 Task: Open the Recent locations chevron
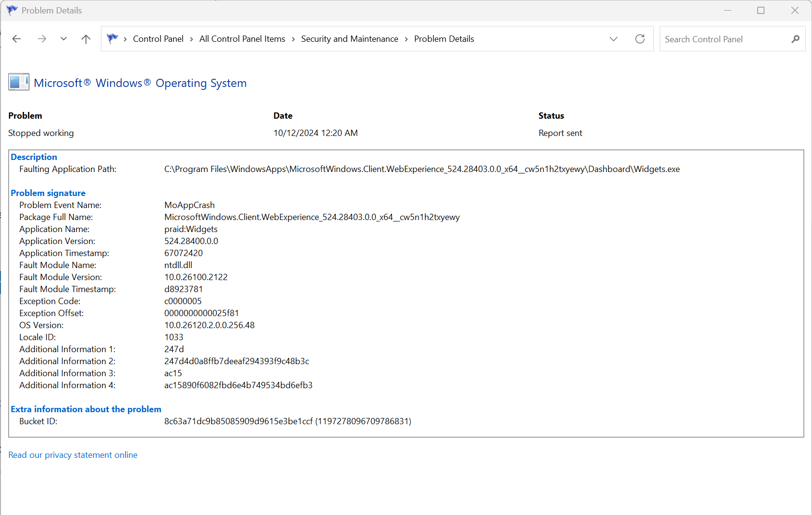point(63,39)
